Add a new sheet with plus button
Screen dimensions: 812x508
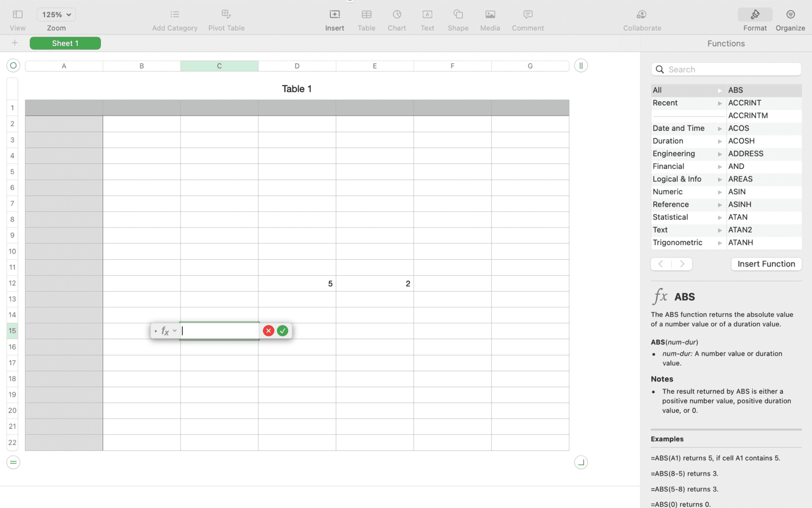pyautogui.click(x=15, y=43)
